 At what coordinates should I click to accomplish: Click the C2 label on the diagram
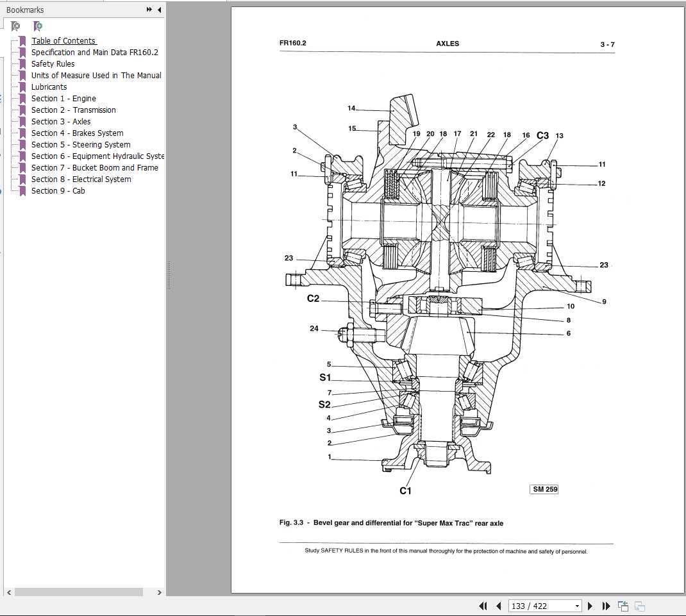[314, 298]
